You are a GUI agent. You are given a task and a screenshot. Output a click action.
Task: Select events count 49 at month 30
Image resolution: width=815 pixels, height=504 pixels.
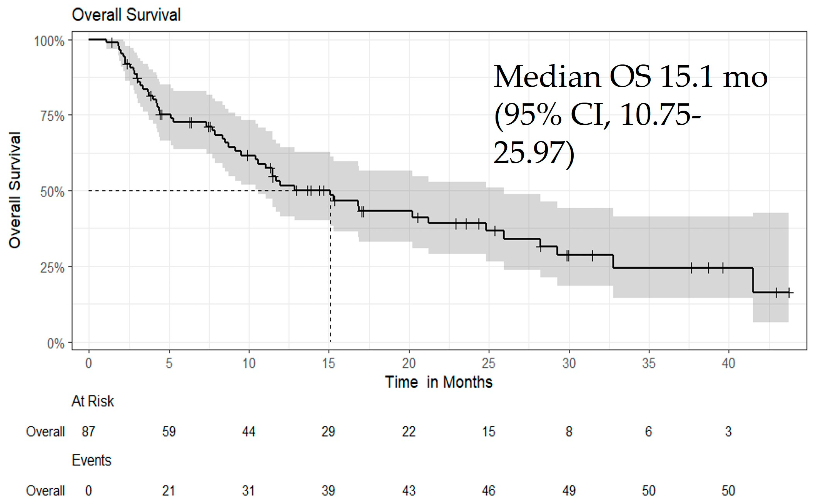click(569, 491)
